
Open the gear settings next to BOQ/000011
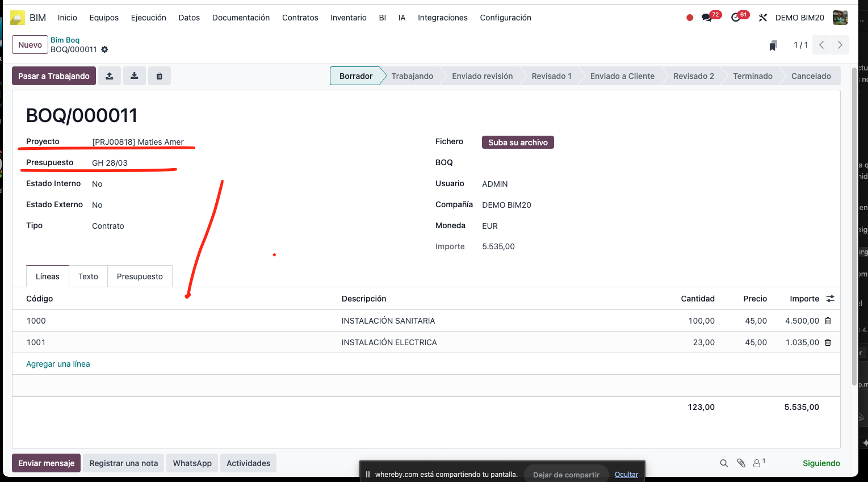[x=104, y=50]
